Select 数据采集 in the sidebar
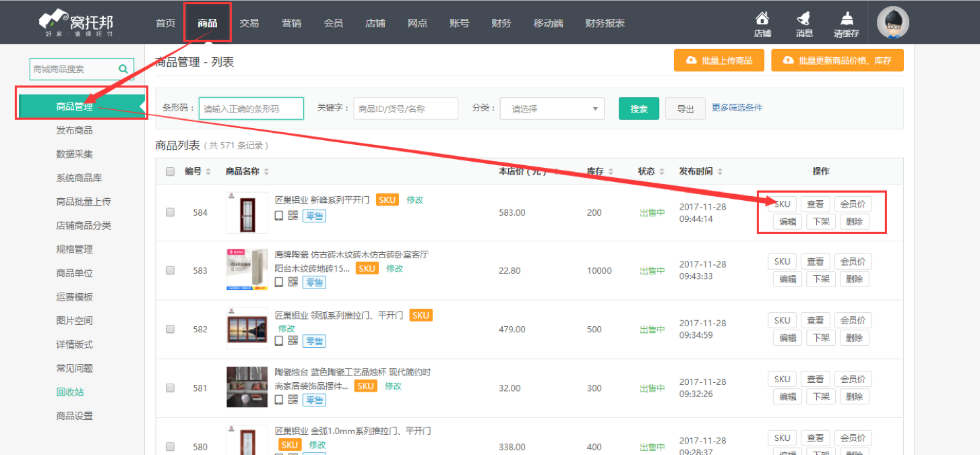Viewport: 980px width, 455px height. point(74,154)
